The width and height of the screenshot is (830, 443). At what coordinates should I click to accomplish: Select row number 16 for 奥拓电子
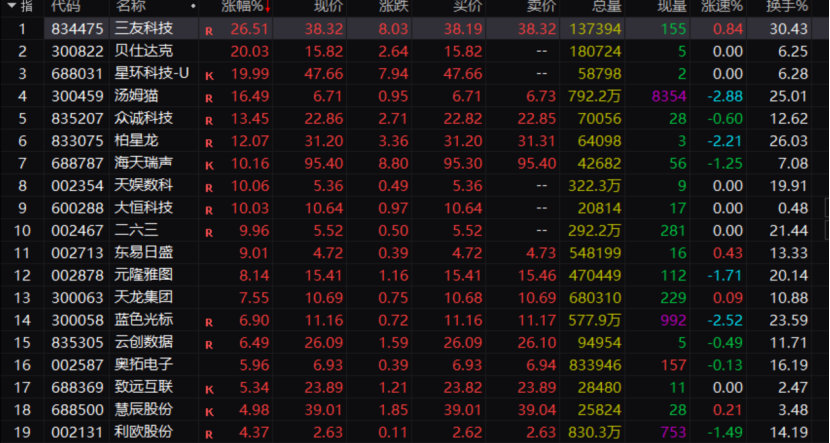pos(22,365)
